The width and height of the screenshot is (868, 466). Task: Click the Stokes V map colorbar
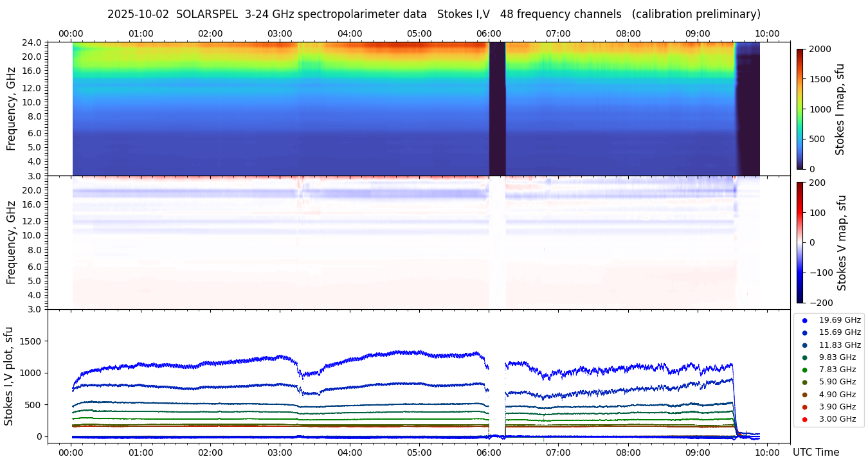click(800, 242)
